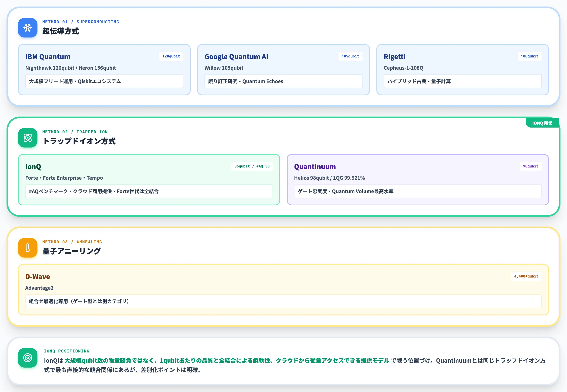Select the Quantinuum card title
This screenshot has height=392, width=567.
coord(315,166)
